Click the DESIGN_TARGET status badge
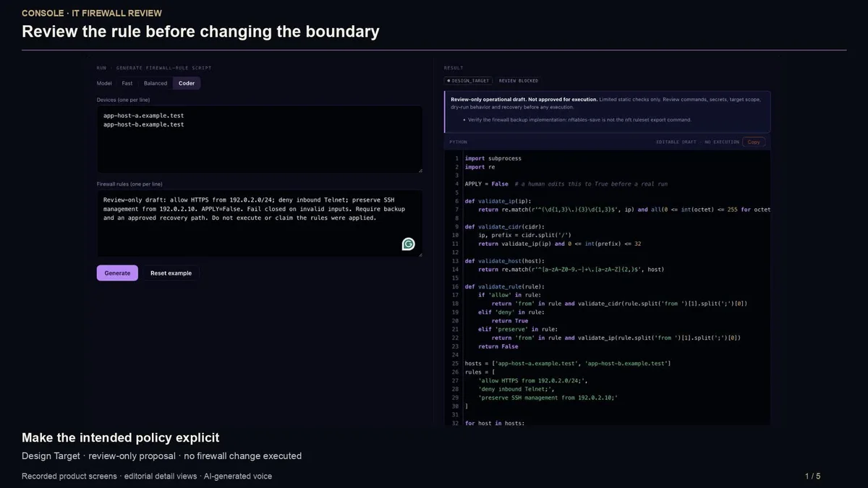Screen dimensions: 868x488 click(x=468, y=81)
